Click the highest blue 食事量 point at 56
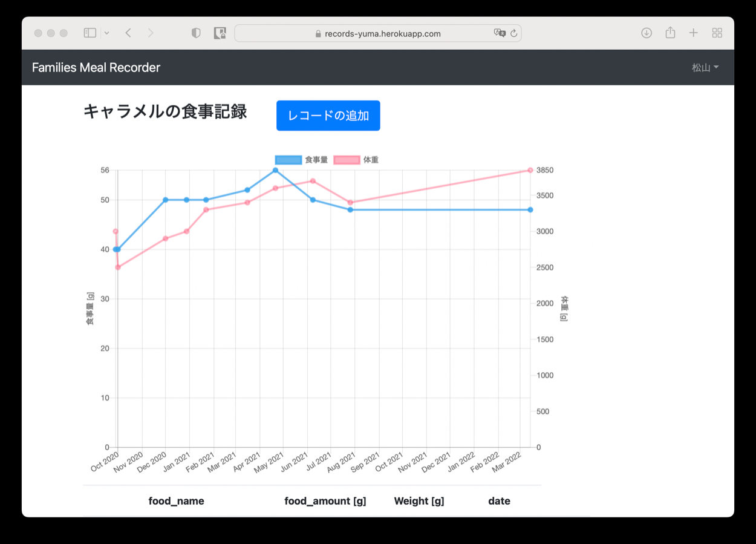The width and height of the screenshot is (756, 544). pos(275,170)
